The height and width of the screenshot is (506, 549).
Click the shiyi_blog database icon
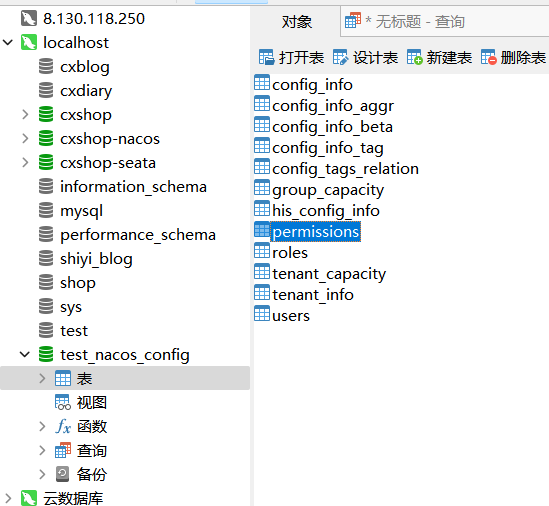click(46, 258)
